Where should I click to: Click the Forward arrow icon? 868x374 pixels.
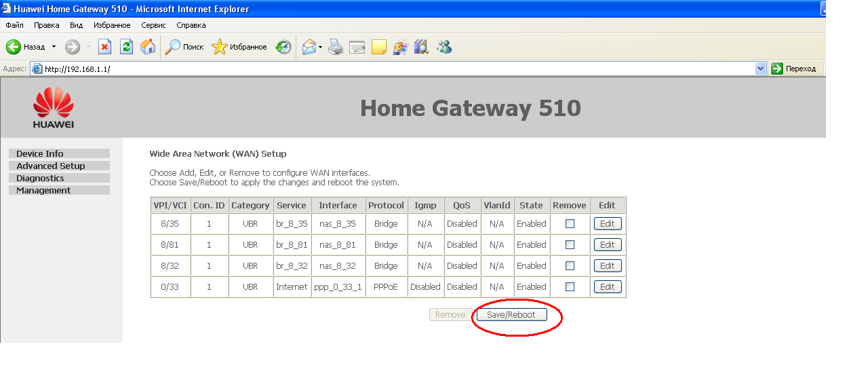click(x=73, y=47)
